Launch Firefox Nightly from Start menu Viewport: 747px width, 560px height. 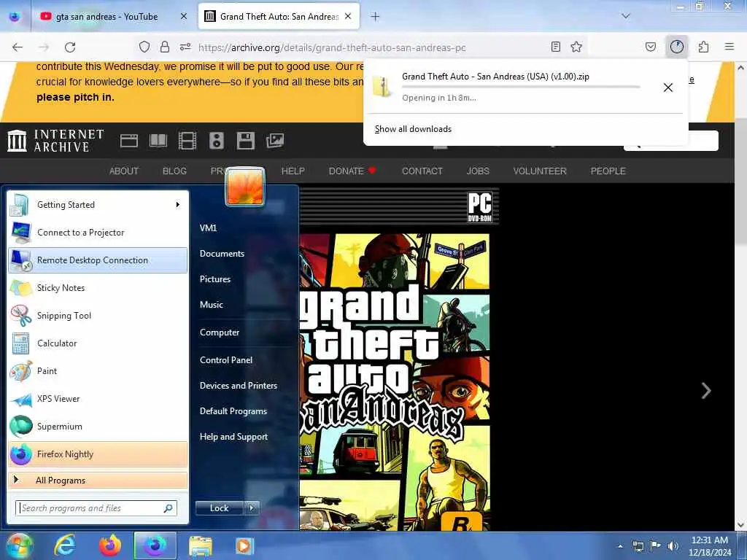[98, 454]
